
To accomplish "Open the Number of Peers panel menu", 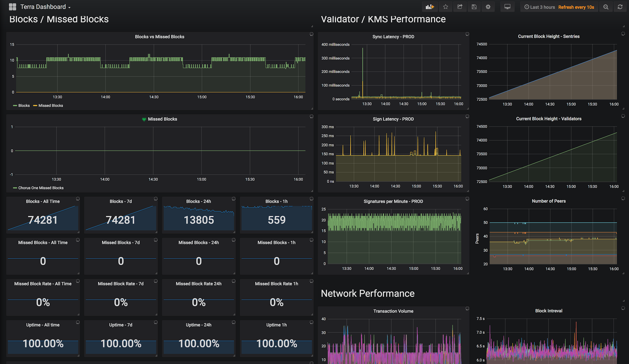I will [x=549, y=201].
